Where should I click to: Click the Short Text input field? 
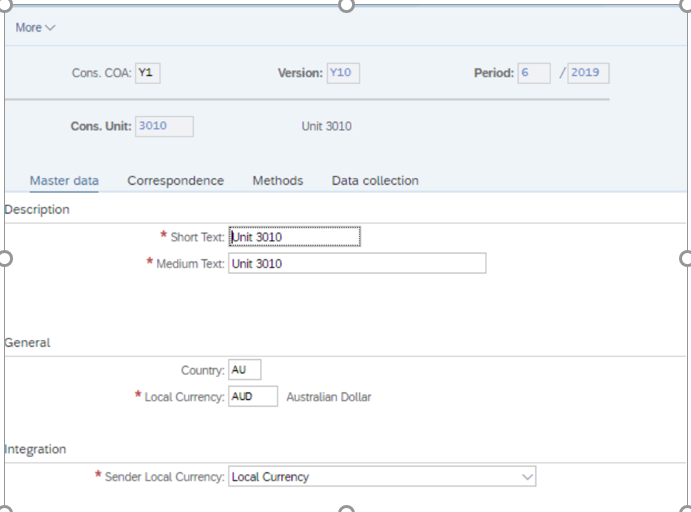tap(294, 237)
